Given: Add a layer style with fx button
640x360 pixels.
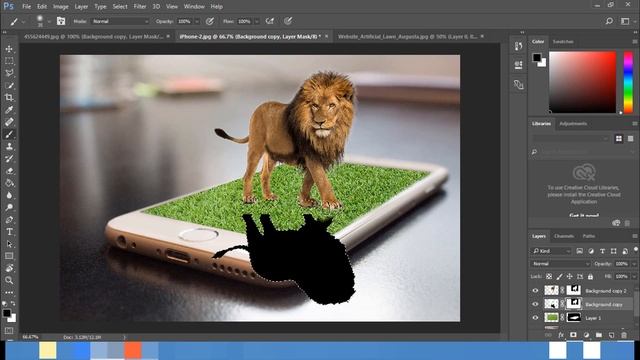Looking at the screenshot, I should click(561, 335).
